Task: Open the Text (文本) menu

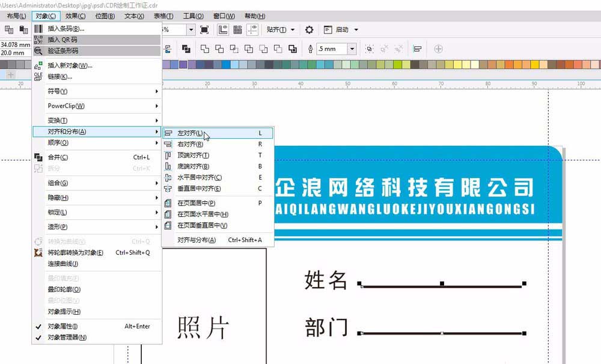Action: tap(134, 16)
